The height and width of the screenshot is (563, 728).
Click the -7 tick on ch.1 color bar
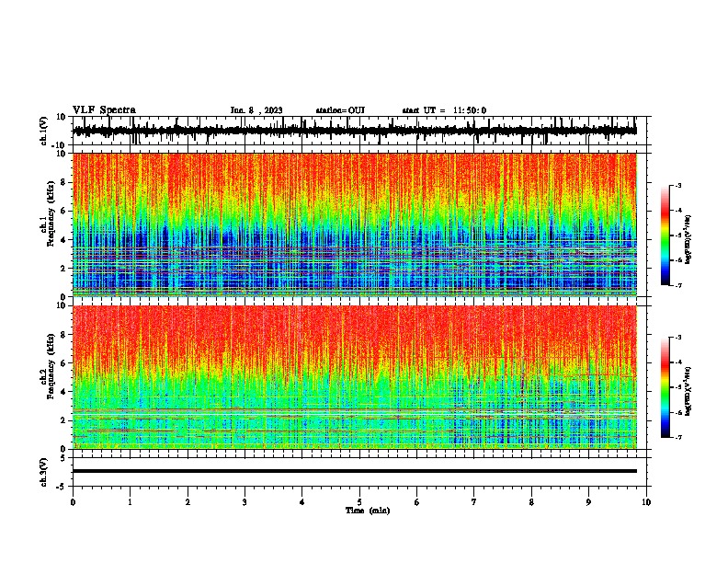pos(678,285)
